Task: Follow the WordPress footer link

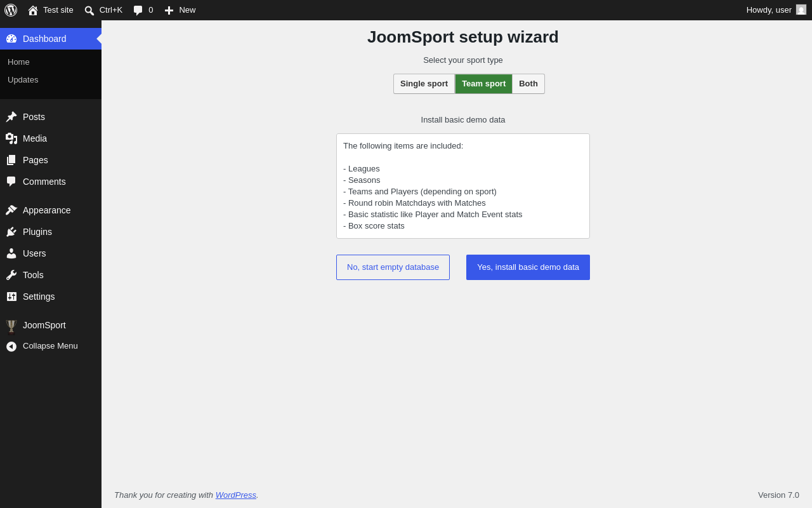Action: click(236, 495)
